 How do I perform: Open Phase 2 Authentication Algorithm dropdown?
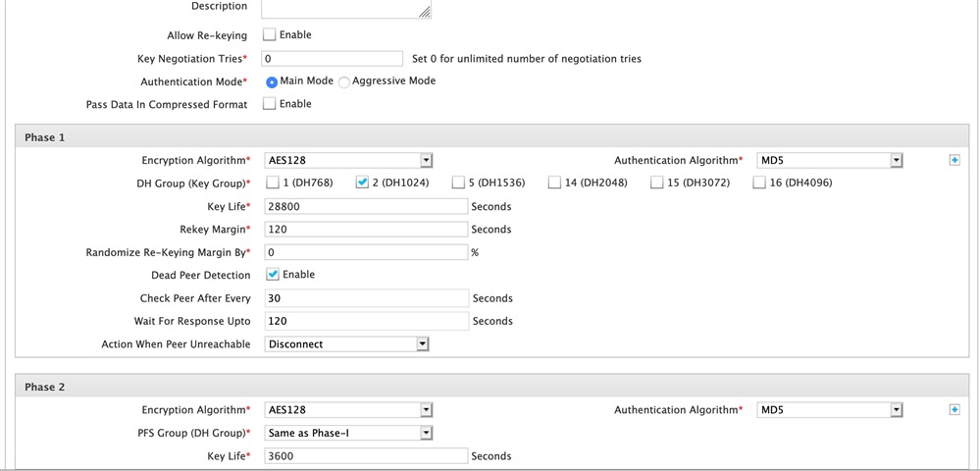(x=830, y=410)
